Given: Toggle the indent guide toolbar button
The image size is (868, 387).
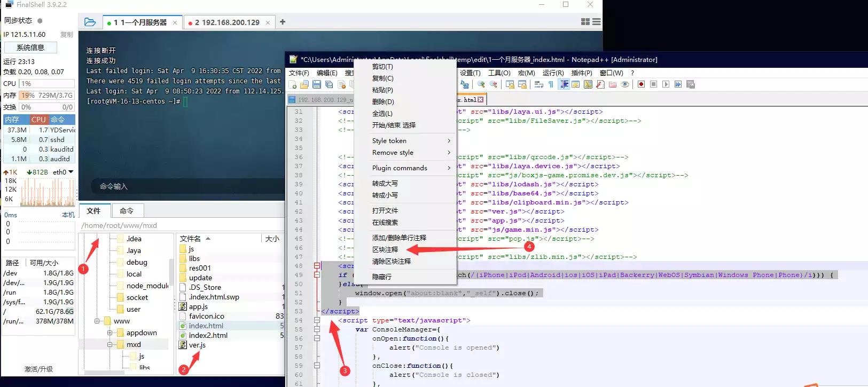Looking at the screenshot, I should tap(564, 84).
